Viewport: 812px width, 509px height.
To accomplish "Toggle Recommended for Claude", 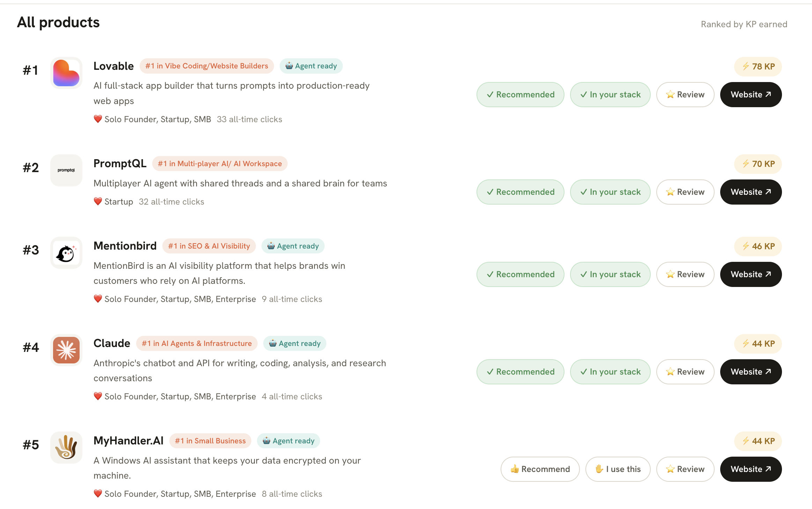I will pos(521,372).
